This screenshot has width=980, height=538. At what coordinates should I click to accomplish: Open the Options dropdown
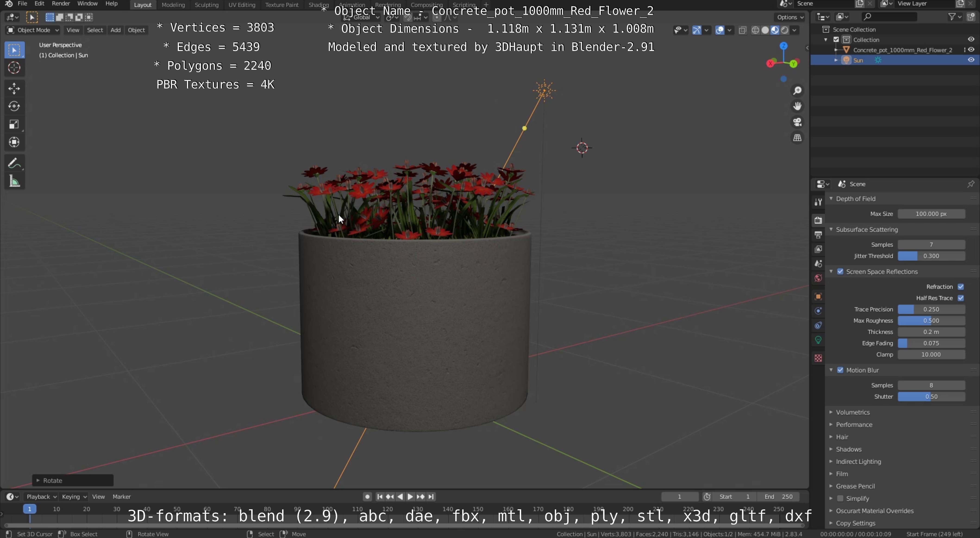(x=790, y=17)
